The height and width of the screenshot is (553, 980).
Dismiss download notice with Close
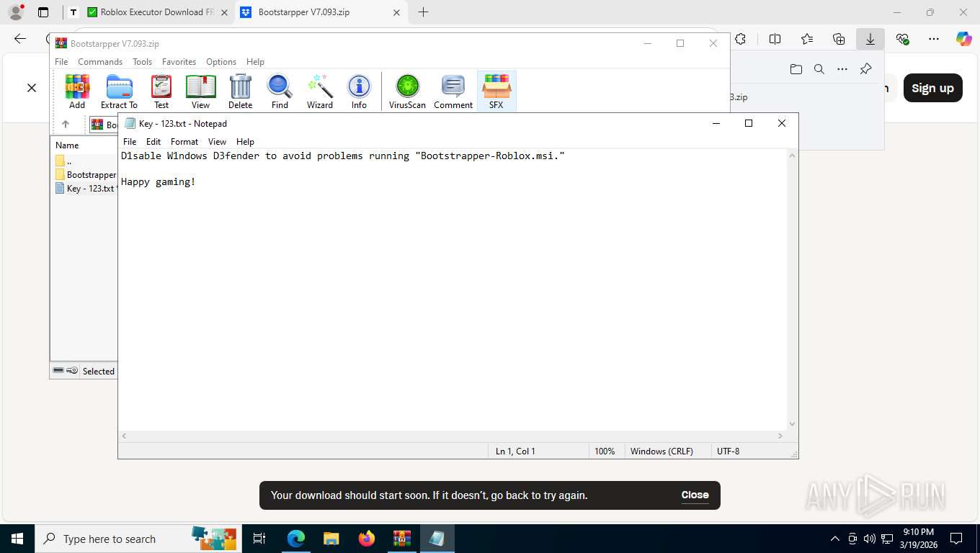click(695, 495)
